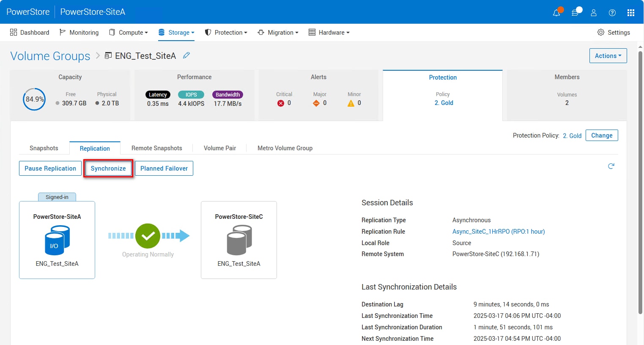The height and width of the screenshot is (345, 644).
Task: Open the Actions dropdown
Action: 608,55
